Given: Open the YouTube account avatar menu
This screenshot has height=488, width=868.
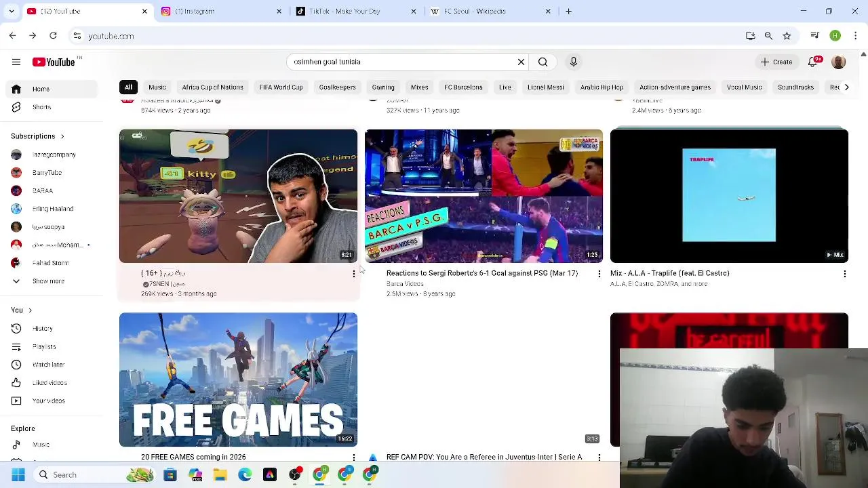Looking at the screenshot, I should [x=839, y=62].
